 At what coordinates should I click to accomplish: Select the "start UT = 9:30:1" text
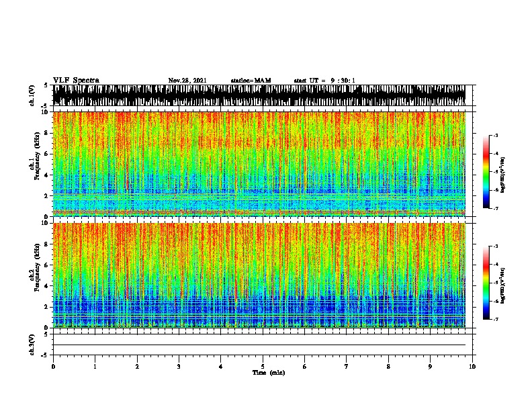324,81
